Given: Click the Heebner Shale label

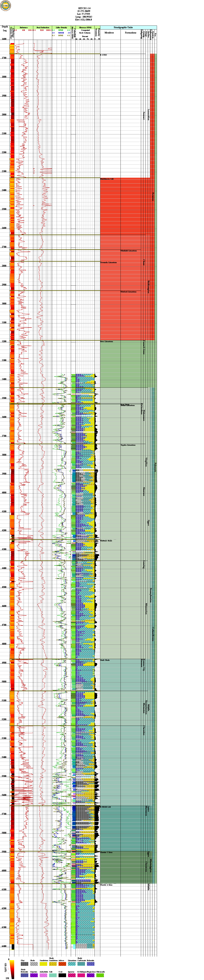Looking at the screenshot, I should pos(106,541).
